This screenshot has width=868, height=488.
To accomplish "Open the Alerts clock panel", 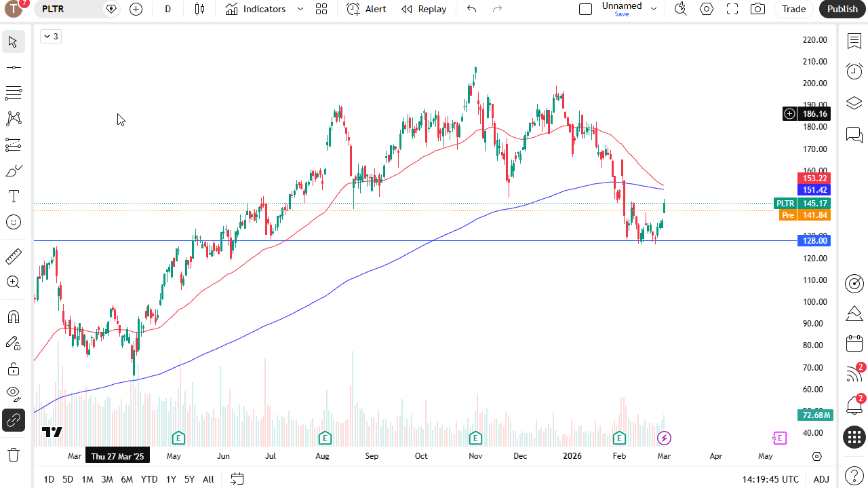I will click(854, 71).
